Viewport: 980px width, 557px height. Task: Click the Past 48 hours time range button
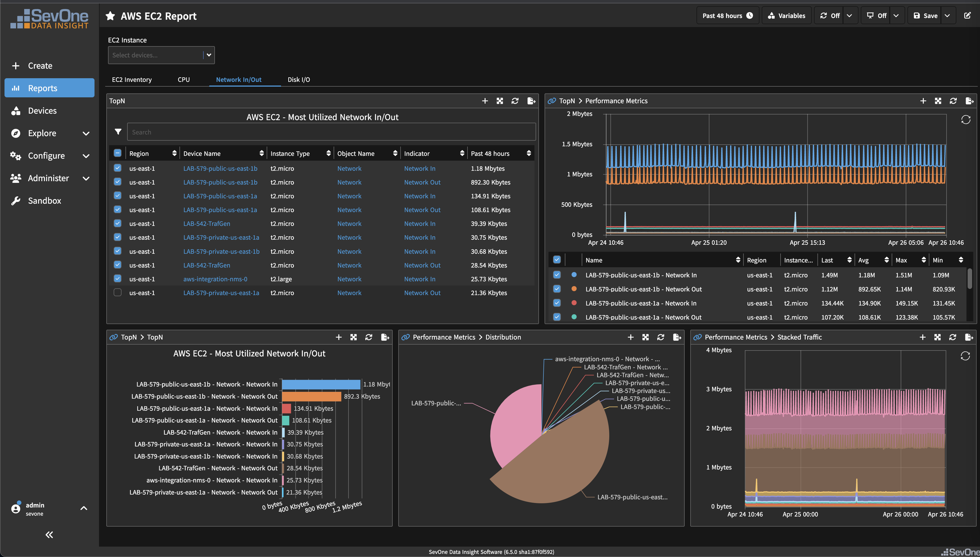tap(727, 15)
